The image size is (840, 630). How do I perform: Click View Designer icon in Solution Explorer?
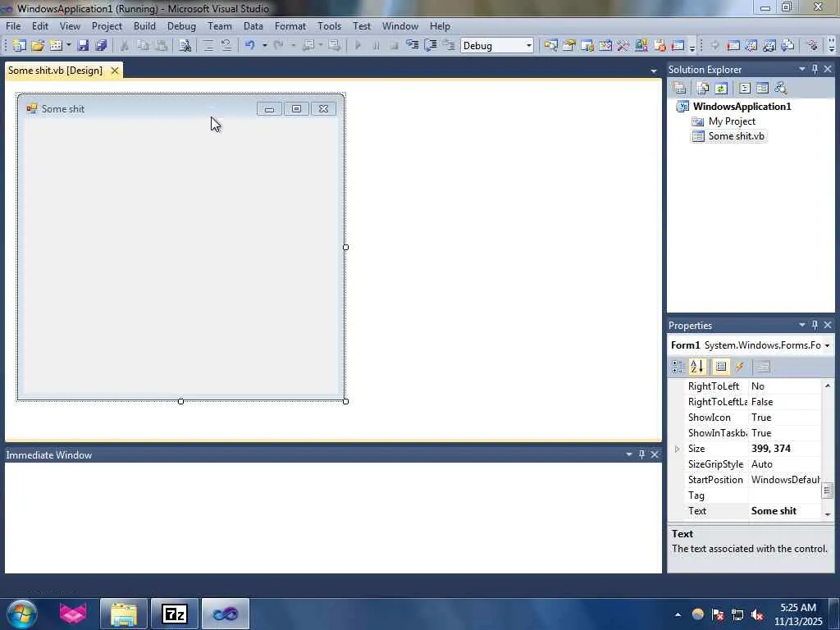click(x=762, y=88)
